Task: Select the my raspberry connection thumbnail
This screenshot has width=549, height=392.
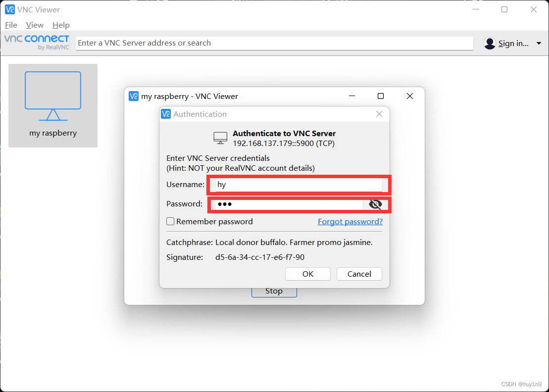Action: pos(53,105)
